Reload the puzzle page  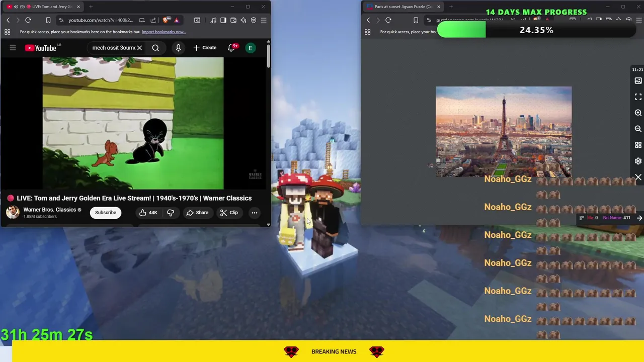pos(388,20)
